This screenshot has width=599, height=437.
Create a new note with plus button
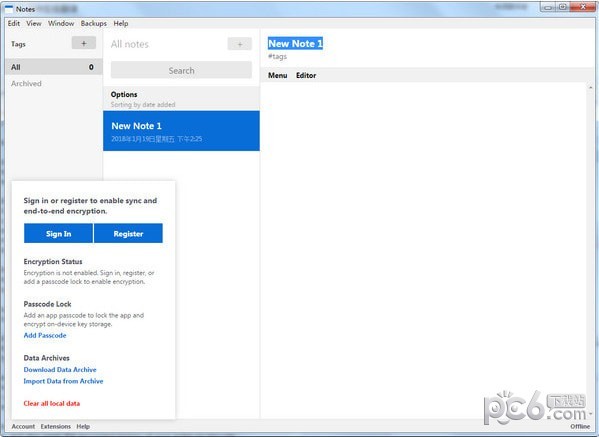tap(240, 44)
